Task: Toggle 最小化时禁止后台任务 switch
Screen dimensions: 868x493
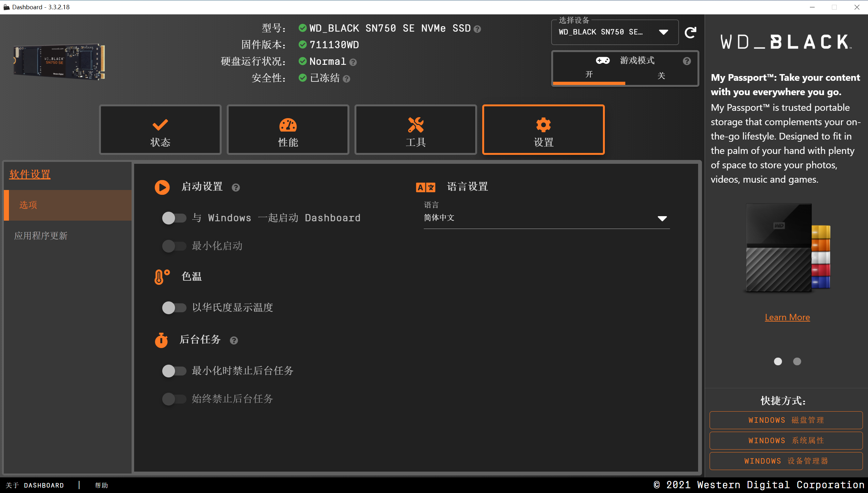Action: coord(174,371)
